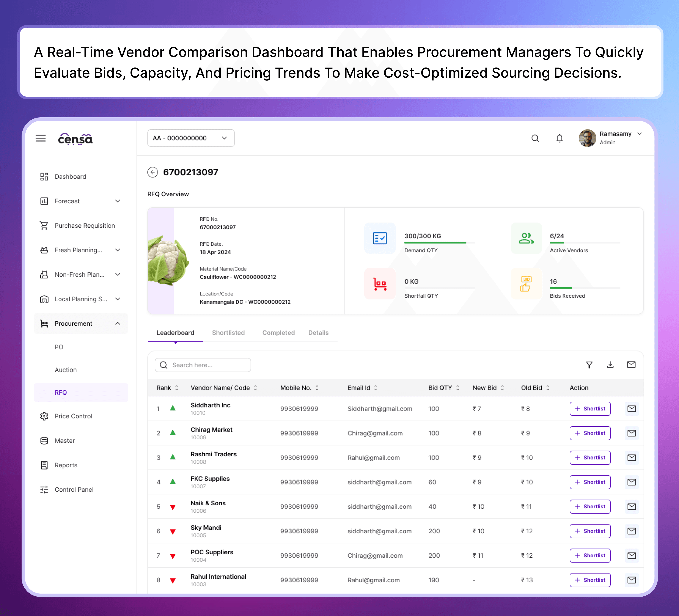This screenshot has height=616, width=679.
Task: Open the table filter funnel icon
Action: (x=589, y=365)
